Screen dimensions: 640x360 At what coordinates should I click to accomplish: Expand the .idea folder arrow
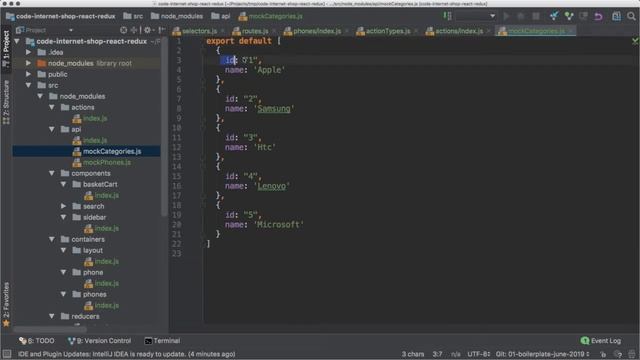coord(29,52)
